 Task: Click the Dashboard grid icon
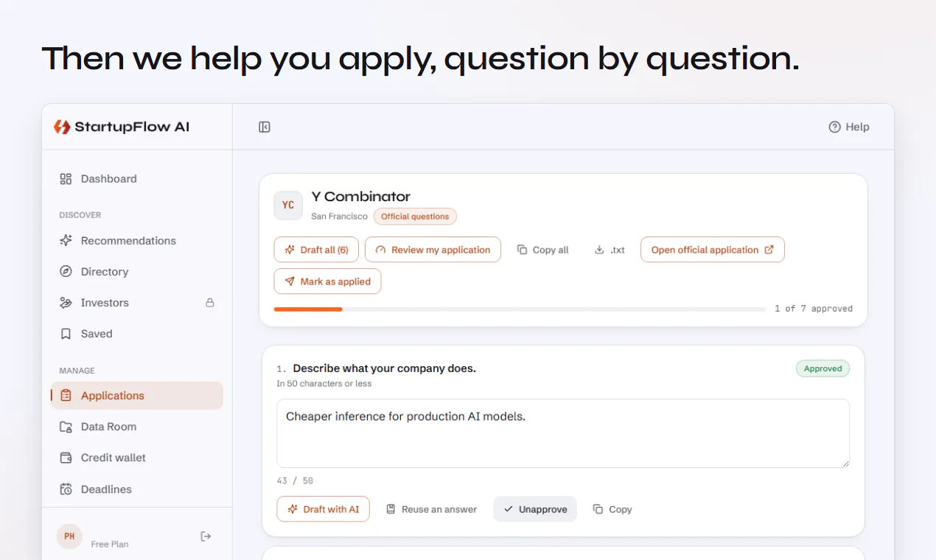(66, 179)
